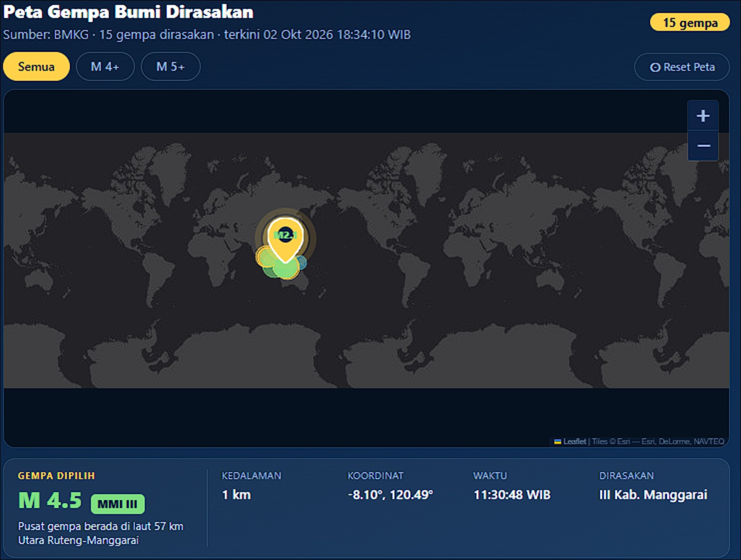Screen dimensions: 741x560
Task: Click the "Pusat gempa berada di laut" description
Action: click(x=101, y=533)
